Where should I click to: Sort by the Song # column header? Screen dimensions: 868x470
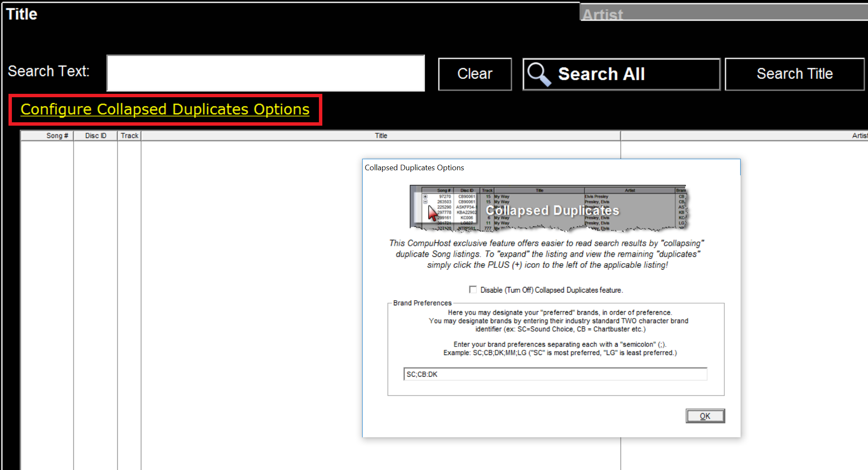click(x=57, y=136)
